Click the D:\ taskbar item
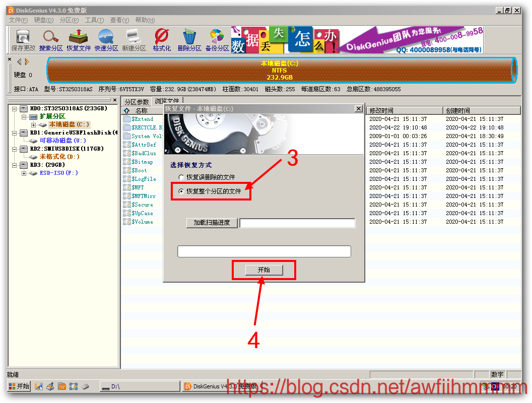Screen dimensions: 532x403 [x=140, y=386]
